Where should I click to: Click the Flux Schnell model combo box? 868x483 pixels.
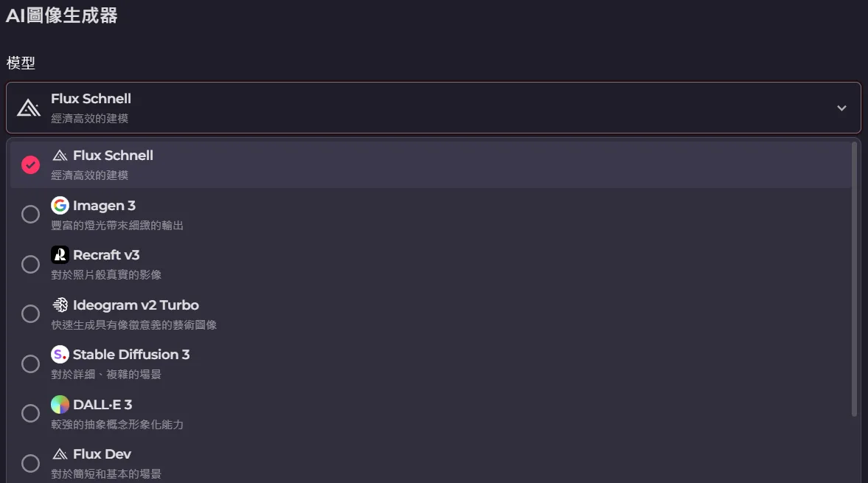[433, 108]
